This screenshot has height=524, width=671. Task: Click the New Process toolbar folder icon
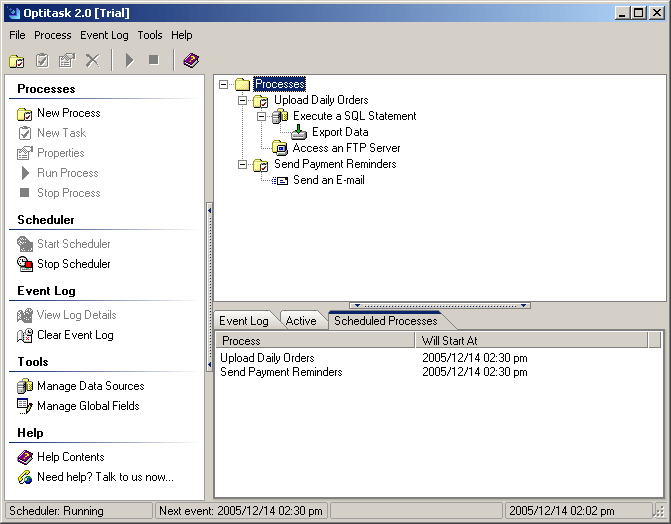click(17, 61)
